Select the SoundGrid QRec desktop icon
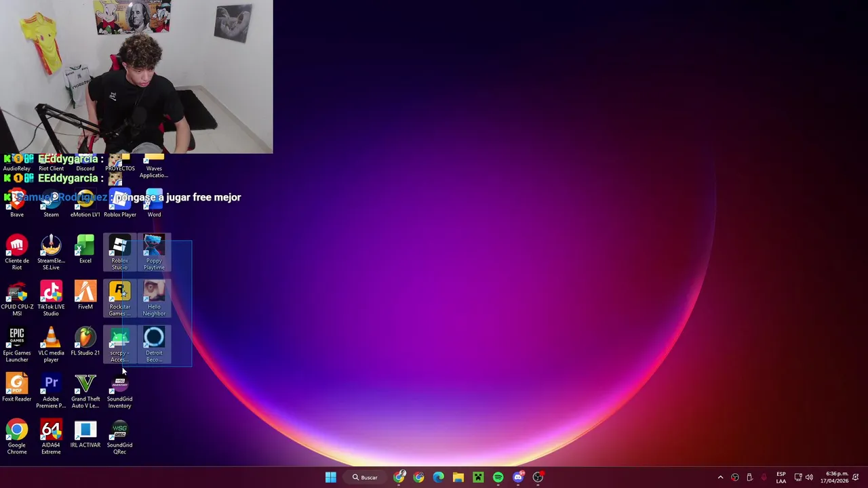This screenshot has height=488, width=868. tap(119, 436)
